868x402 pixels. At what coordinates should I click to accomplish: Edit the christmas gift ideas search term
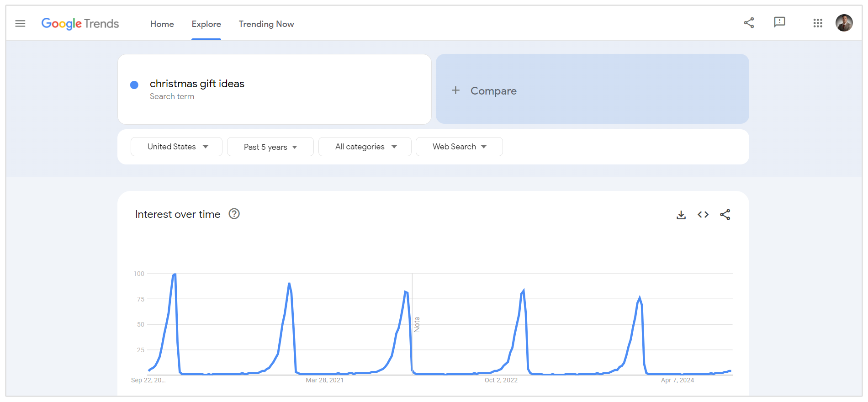(197, 84)
